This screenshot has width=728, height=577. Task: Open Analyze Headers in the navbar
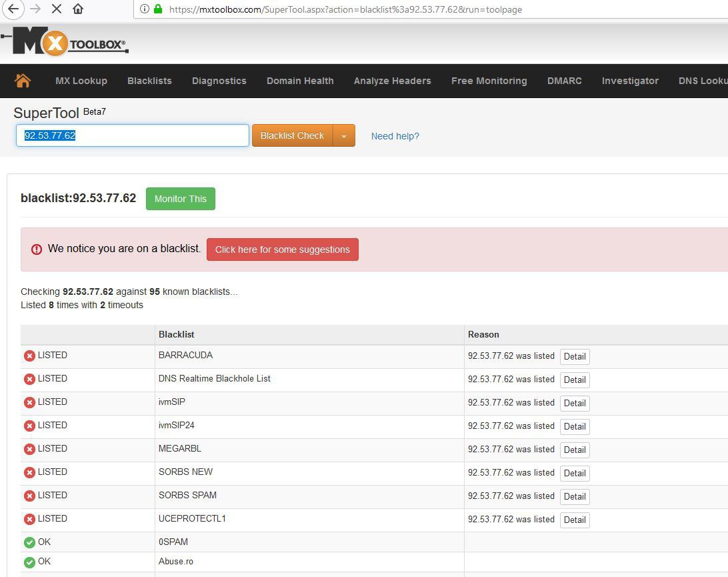pos(392,81)
